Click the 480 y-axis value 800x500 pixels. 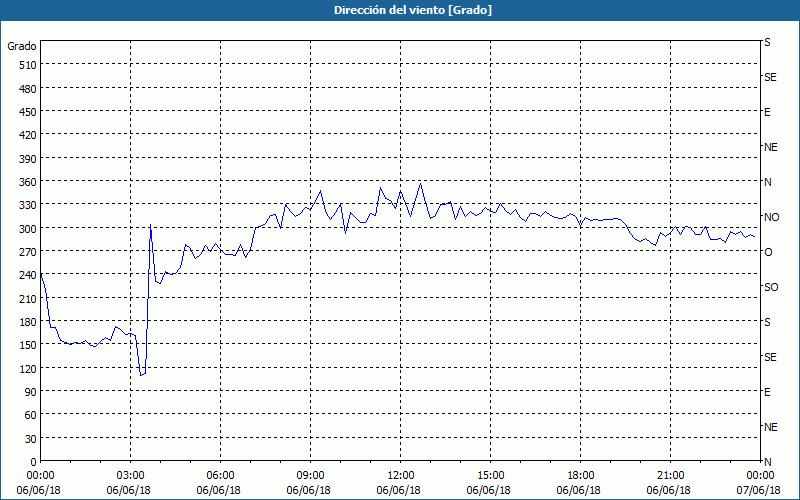coord(28,89)
